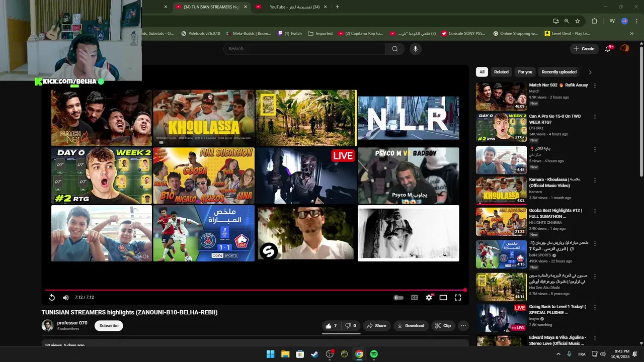Select the Related filter chip

tap(501, 72)
